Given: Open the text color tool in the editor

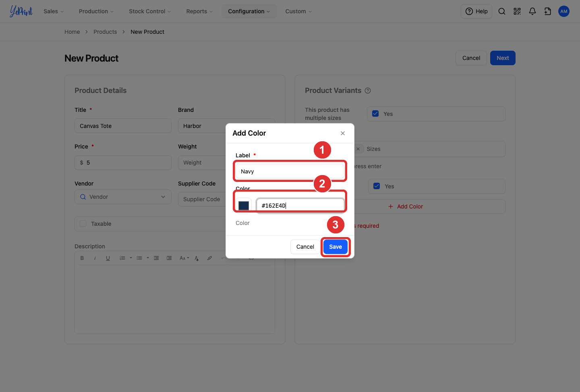Looking at the screenshot, I should [x=197, y=258].
